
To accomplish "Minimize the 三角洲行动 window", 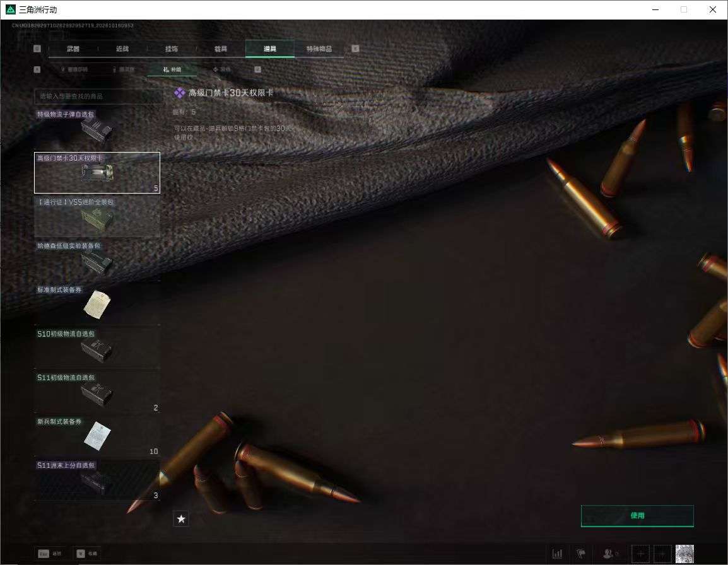I will point(655,9).
